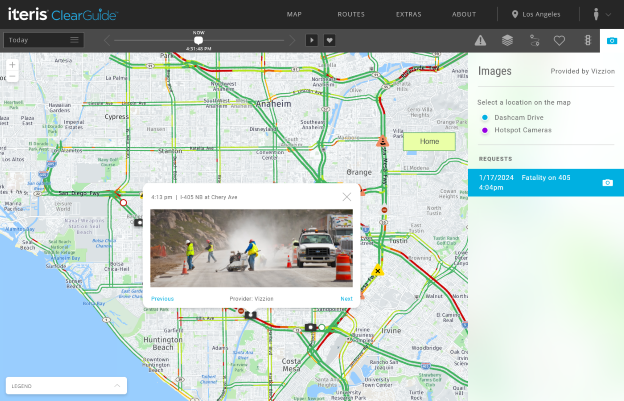Open the Routes menu
This screenshot has height=401, width=624.
pos(350,15)
